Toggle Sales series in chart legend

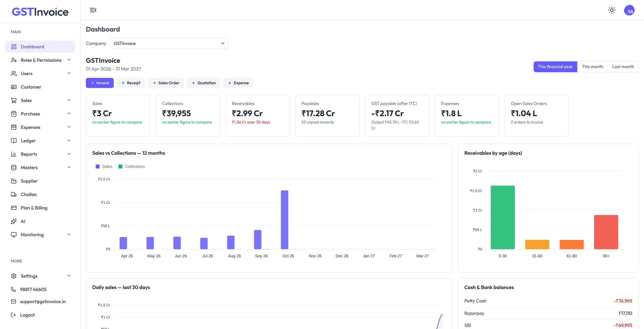(104, 167)
